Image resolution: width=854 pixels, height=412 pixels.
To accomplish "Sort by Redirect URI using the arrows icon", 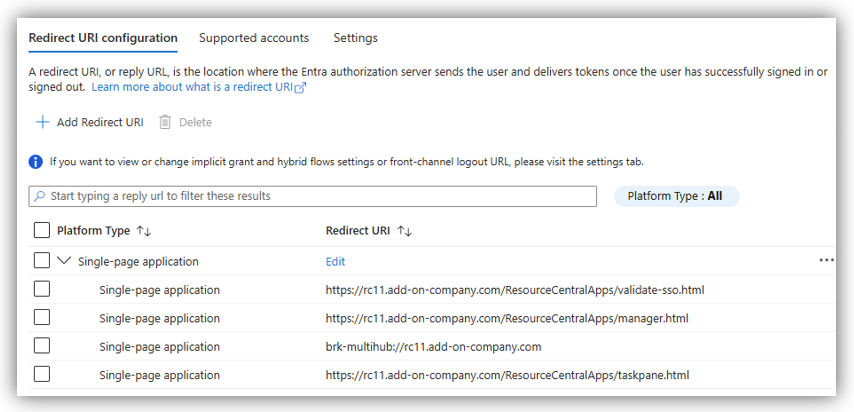I will tap(405, 231).
